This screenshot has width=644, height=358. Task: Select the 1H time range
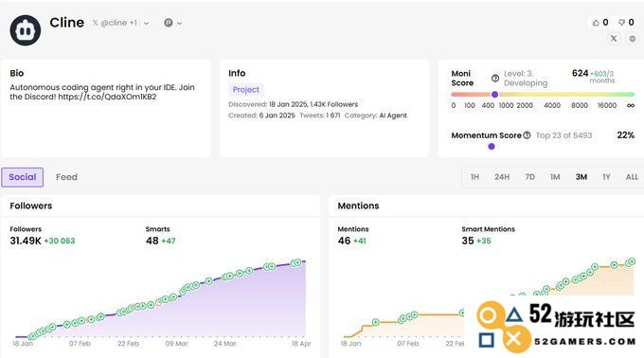tap(474, 177)
